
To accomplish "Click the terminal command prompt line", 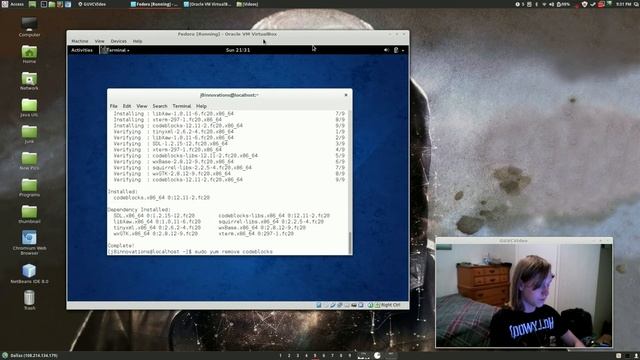I will pyautogui.click(x=190, y=252).
